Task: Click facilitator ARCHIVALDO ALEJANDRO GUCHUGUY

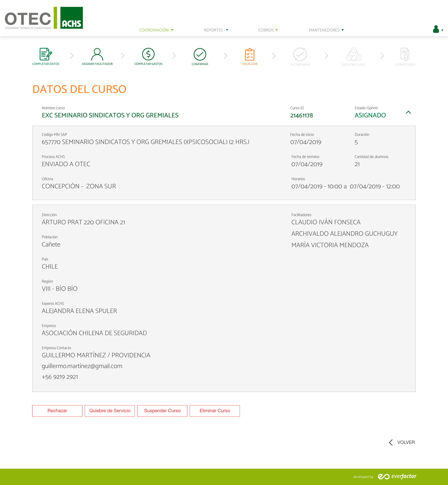Action: [344, 234]
